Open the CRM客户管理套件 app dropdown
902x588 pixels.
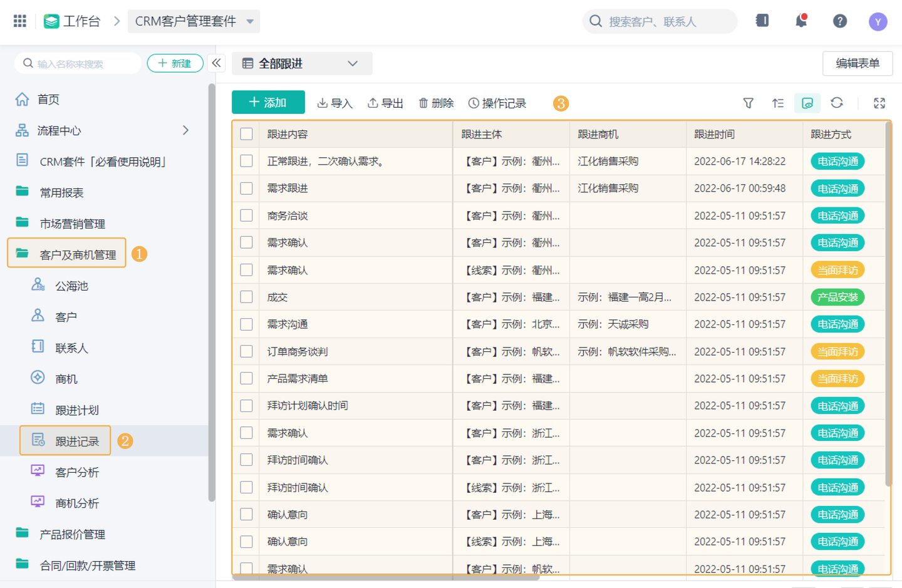[194, 21]
